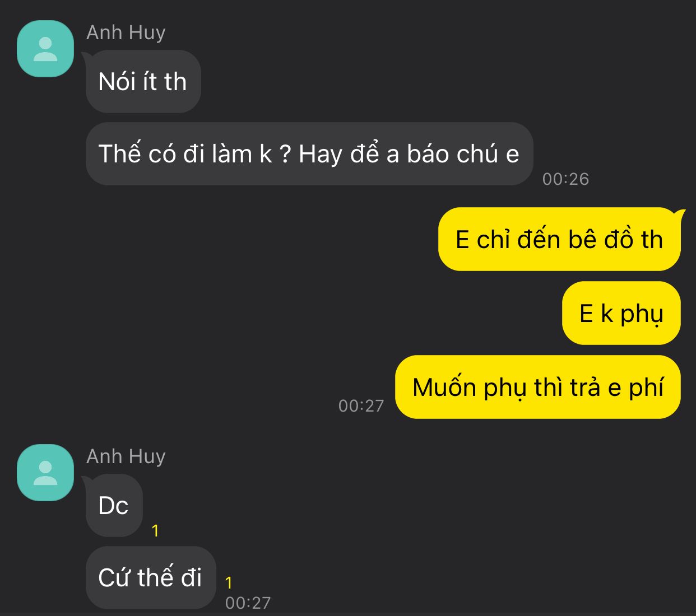696x616 pixels.
Task: Tap unread count 1 next to 'Dc'
Action: point(155,531)
